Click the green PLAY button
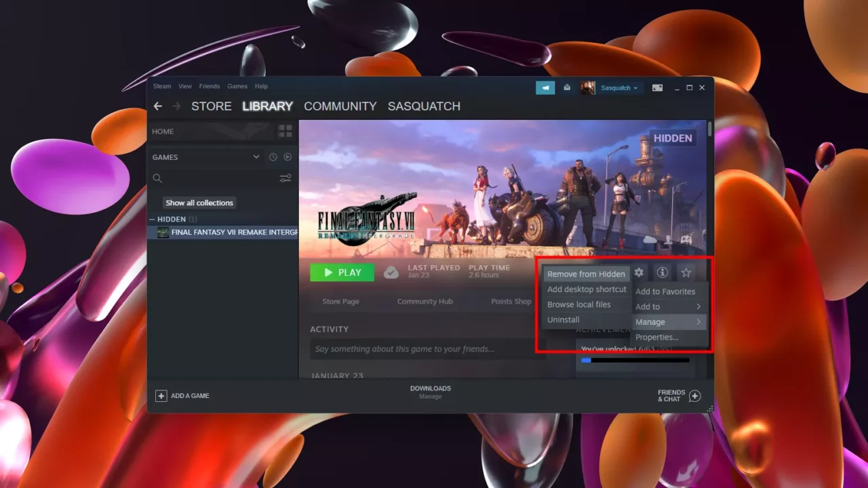The height and width of the screenshot is (488, 868). [x=342, y=272]
